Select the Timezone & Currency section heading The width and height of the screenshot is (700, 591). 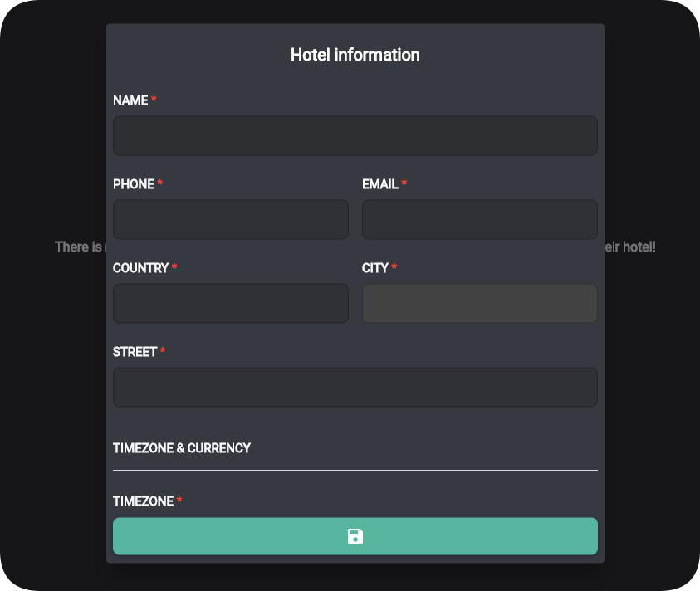(182, 448)
